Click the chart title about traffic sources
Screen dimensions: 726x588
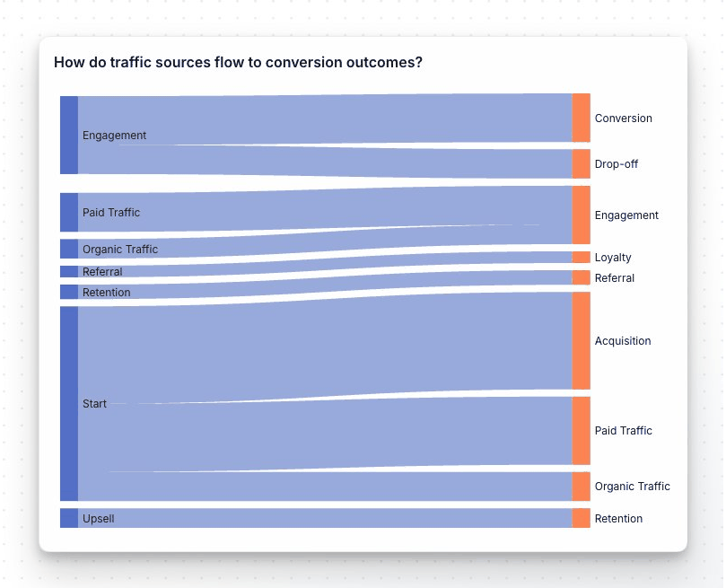coord(238,62)
